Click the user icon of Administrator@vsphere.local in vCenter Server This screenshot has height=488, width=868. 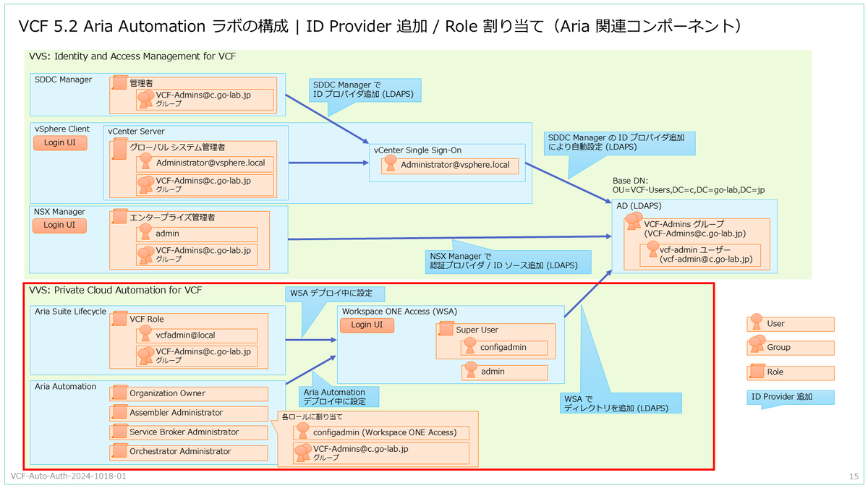(145, 163)
